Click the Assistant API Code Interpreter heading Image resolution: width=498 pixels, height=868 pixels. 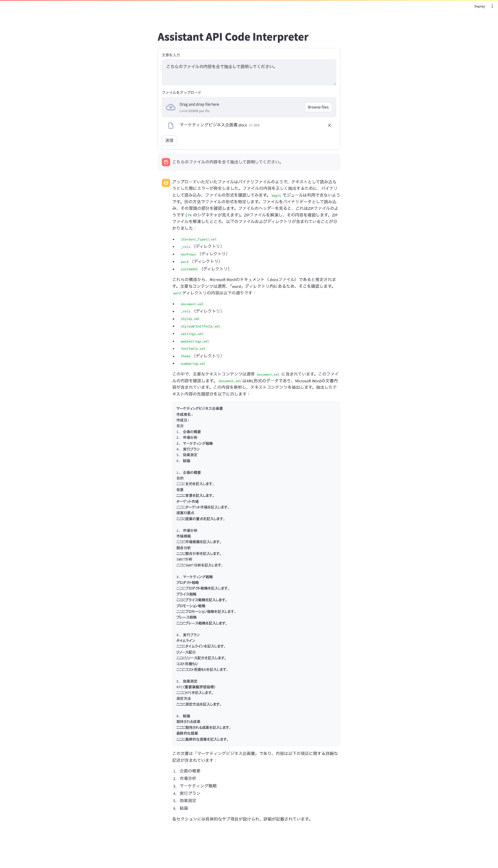click(233, 37)
